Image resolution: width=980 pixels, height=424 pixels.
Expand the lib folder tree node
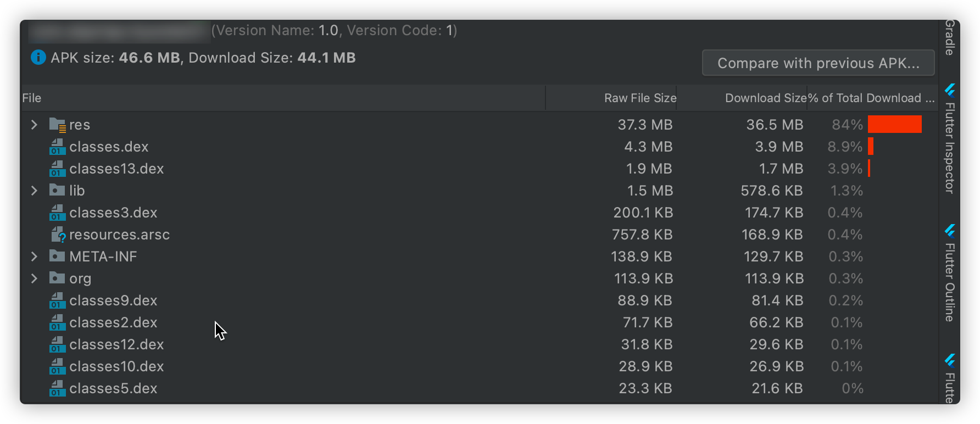pyautogui.click(x=34, y=191)
